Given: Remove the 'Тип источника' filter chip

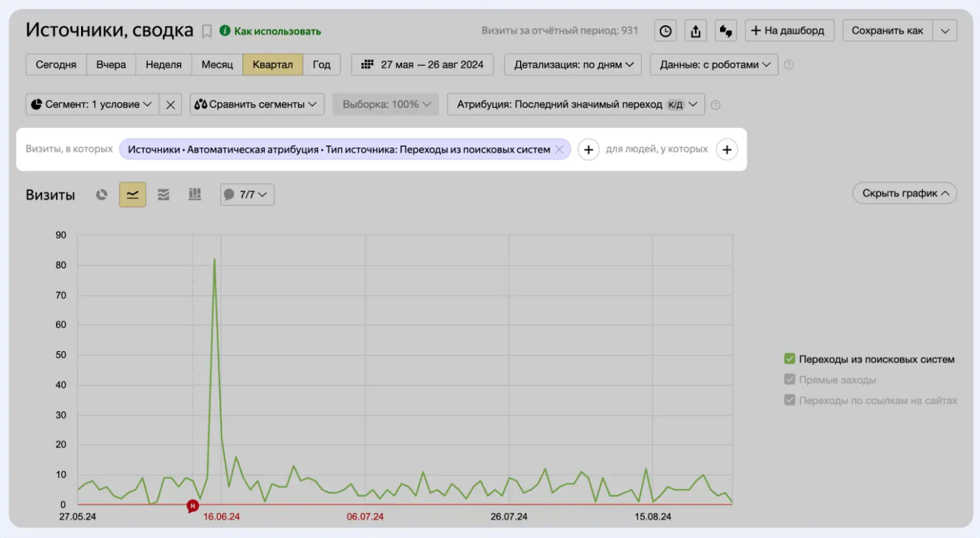Looking at the screenshot, I should click(x=559, y=150).
